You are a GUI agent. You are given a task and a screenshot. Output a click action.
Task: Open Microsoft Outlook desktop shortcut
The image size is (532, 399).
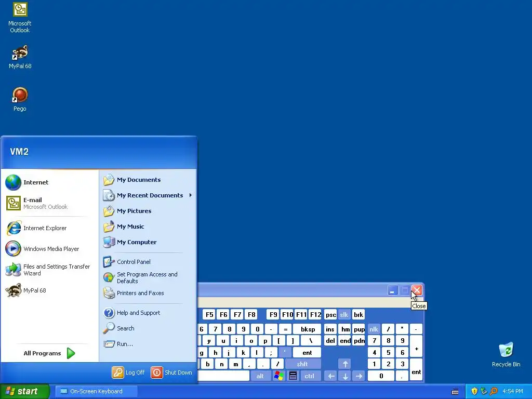click(20, 18)
